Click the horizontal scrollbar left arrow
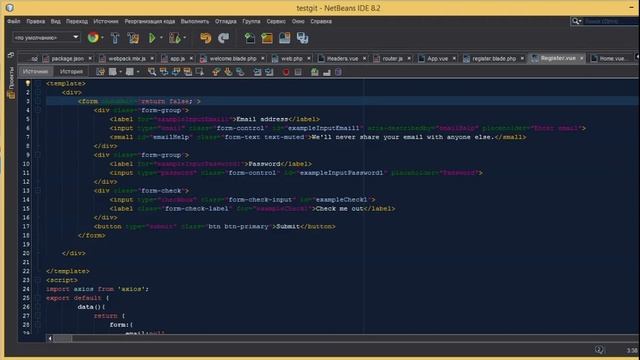The image size is (640, 360). pos(50,338)
